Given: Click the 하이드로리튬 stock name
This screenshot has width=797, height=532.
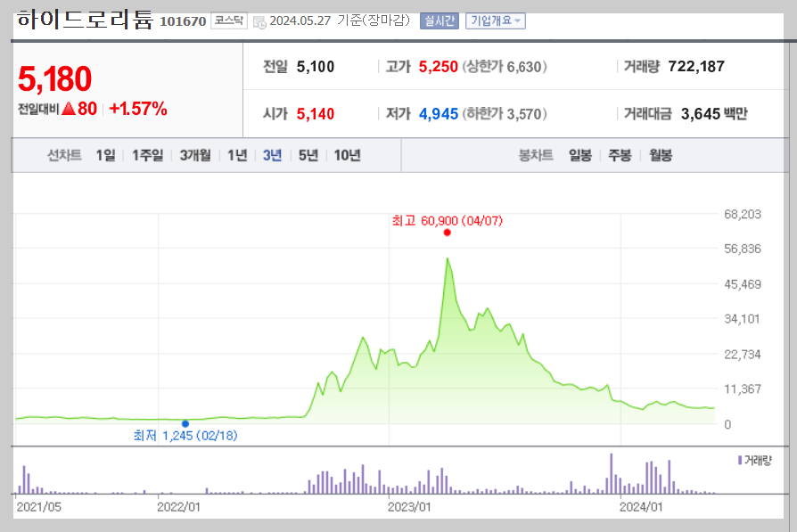Looking at the screenshot, I should point(85,20).
